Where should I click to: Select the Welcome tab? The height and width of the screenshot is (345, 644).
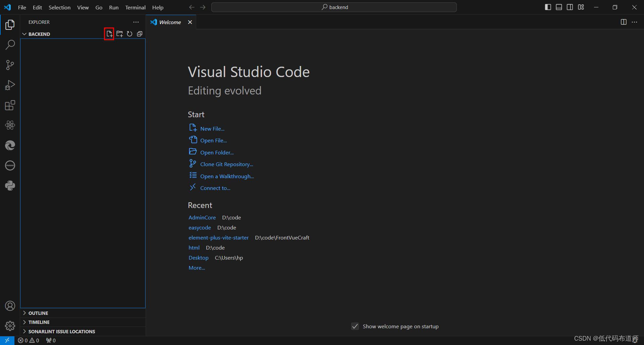tap(170, 22)
